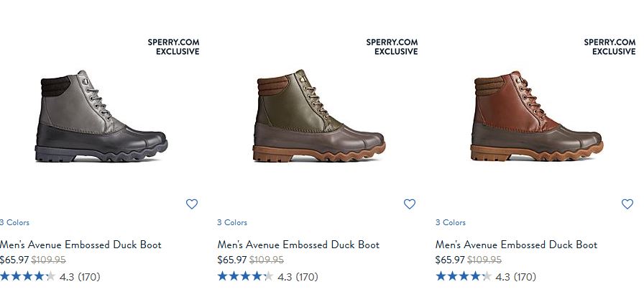View the (170) reviews for the olive boot
The image size is (644, 305).
pos(307,277)
